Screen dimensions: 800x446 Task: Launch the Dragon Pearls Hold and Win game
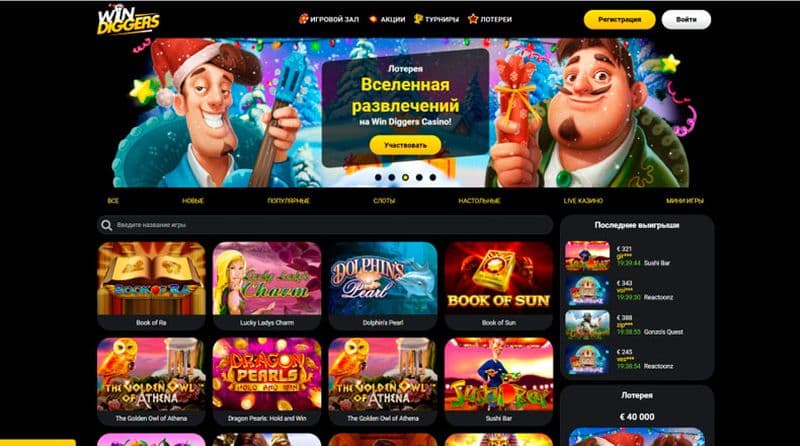267,381
